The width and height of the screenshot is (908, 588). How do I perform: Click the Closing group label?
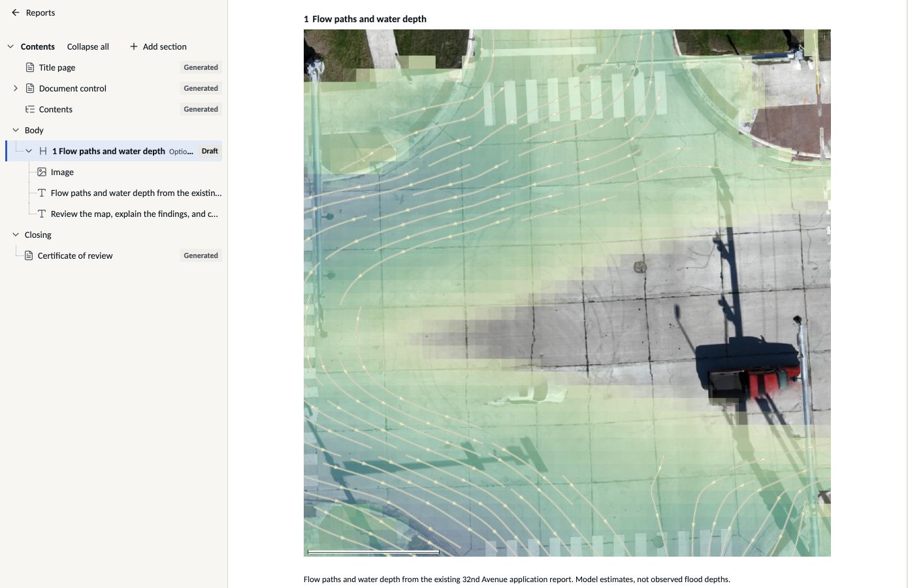[x=38, y=235]
